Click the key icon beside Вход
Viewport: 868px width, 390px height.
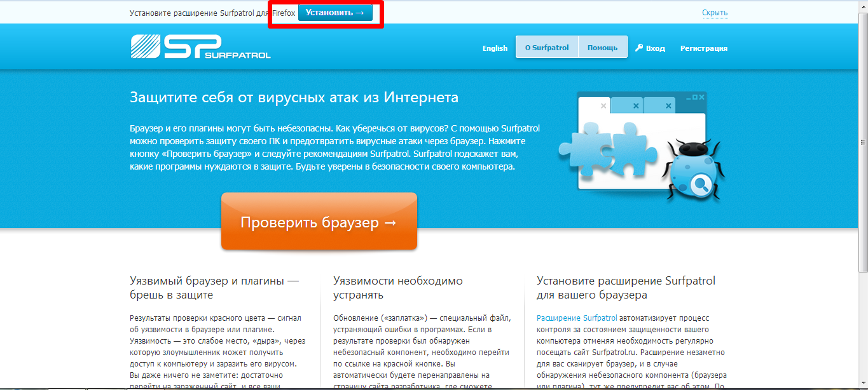pyautogui.click(x=639, y=48)
